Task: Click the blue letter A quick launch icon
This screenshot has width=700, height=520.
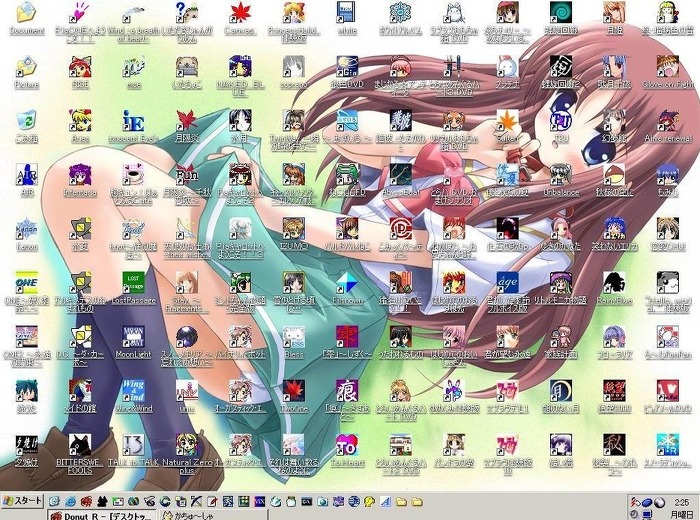Action: 385,502
